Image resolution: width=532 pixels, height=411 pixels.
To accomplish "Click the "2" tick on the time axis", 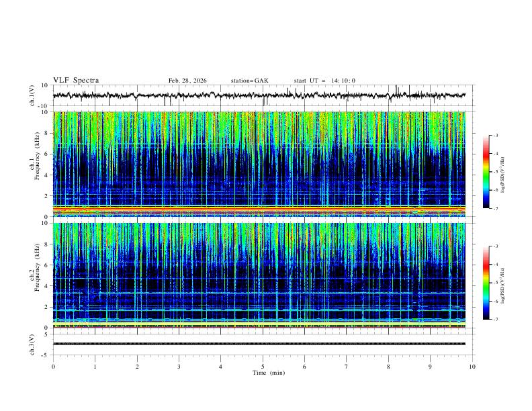I will click(137, 367).
